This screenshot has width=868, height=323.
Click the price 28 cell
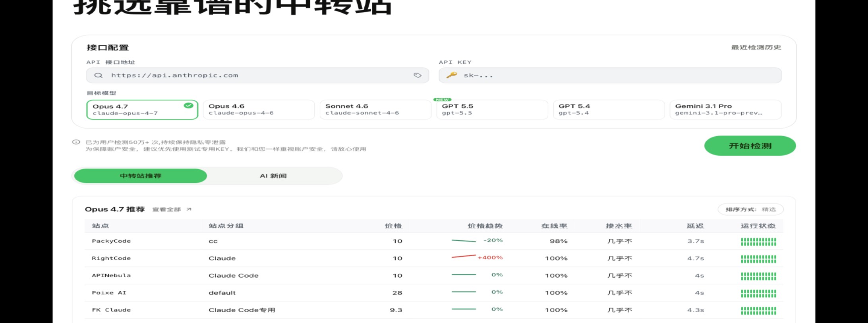pos(397,293)
